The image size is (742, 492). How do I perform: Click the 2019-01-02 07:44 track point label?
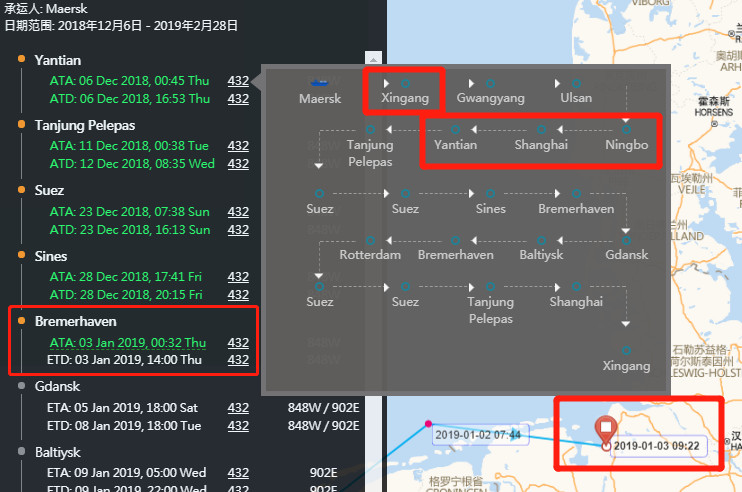click(x=477, y=435)
